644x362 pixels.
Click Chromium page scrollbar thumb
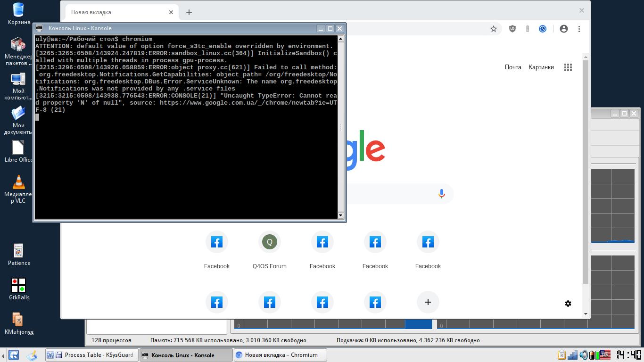point(586,172)
